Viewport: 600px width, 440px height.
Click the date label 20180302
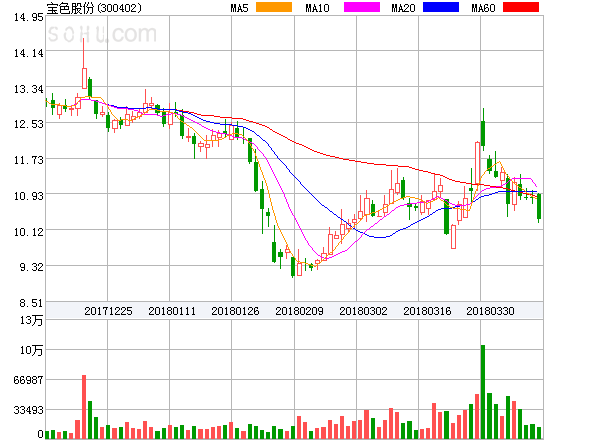point(363,311)
